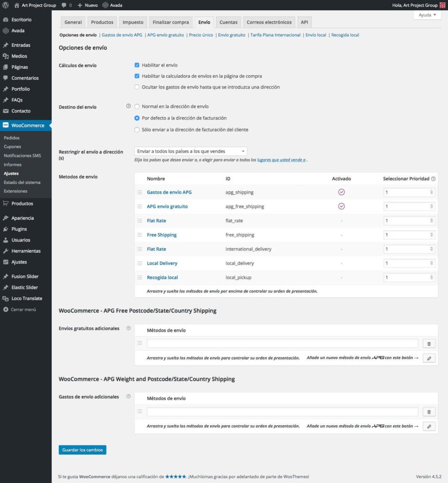Click the priority field for Free Shipping
The width and height of the screenshot is (448, 483).
click(406, 235)
